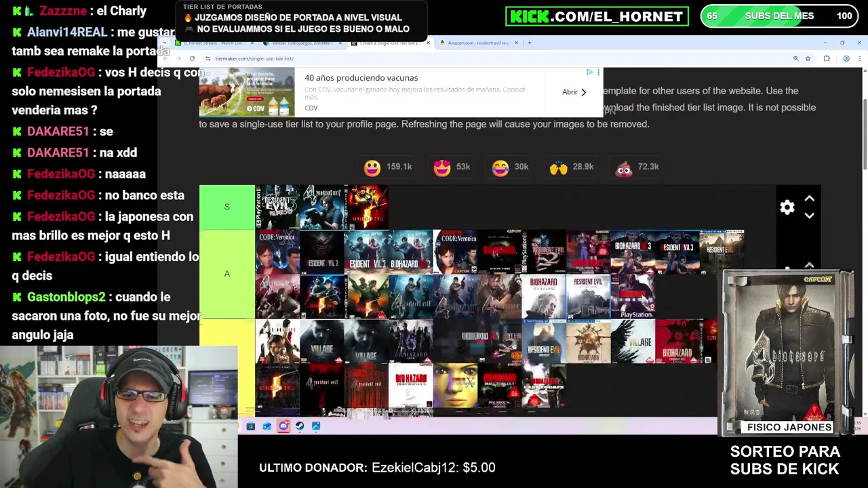Click the ad image with cows
The width and height of the screenshot is (868, 488).
click(247, 93)
